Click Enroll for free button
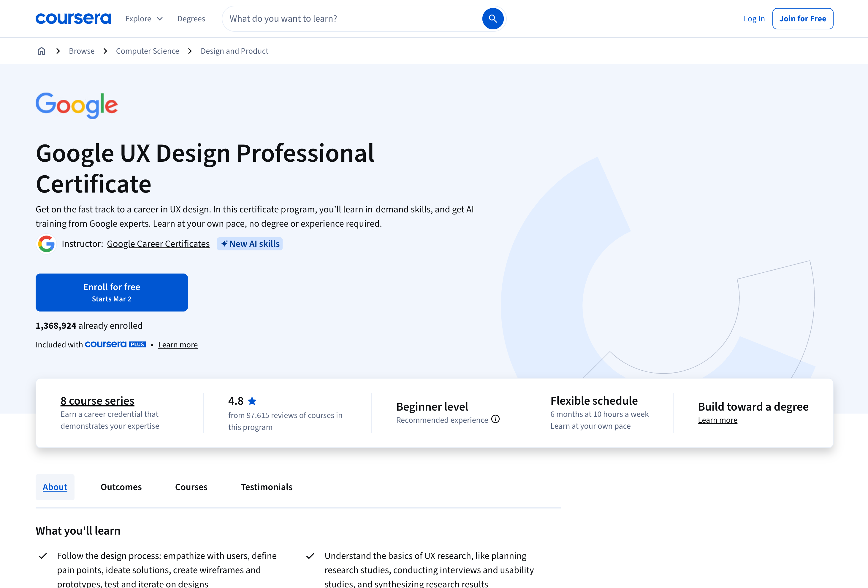 [111, 292]
